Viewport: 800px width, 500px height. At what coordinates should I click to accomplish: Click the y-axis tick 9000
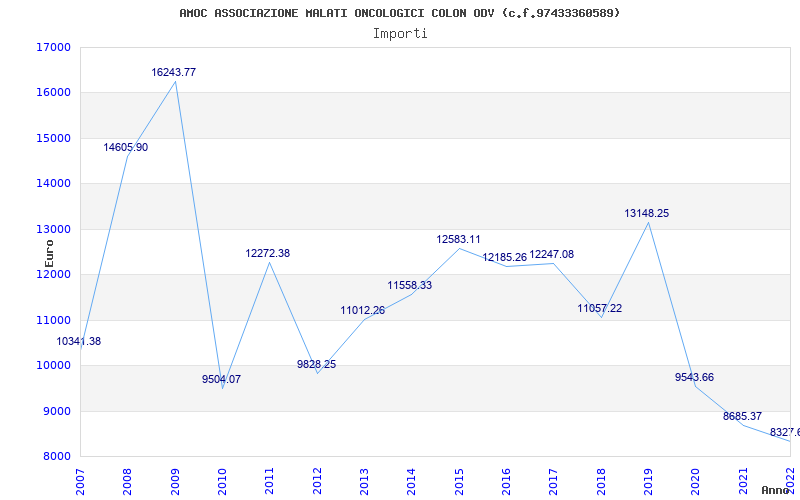click(x=55, y=411)
